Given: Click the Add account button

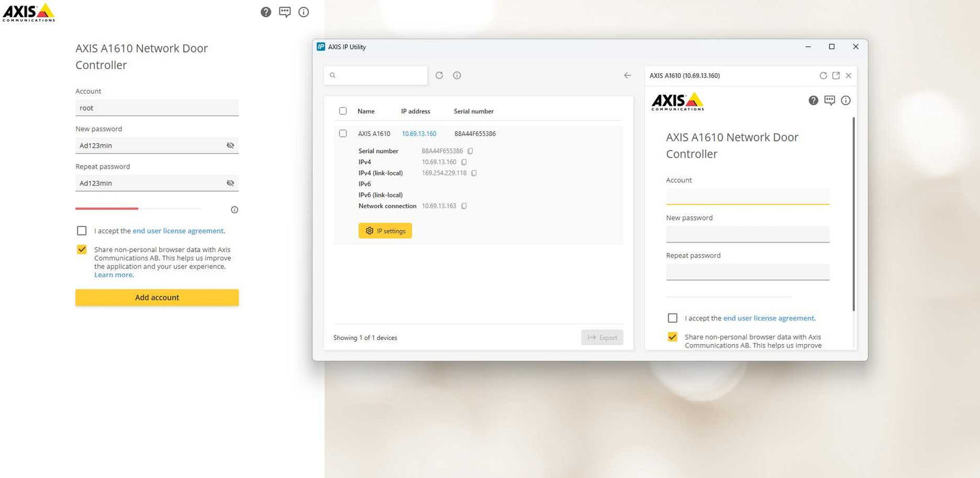Looking at the screenshot, I should [x=157, y=298].
